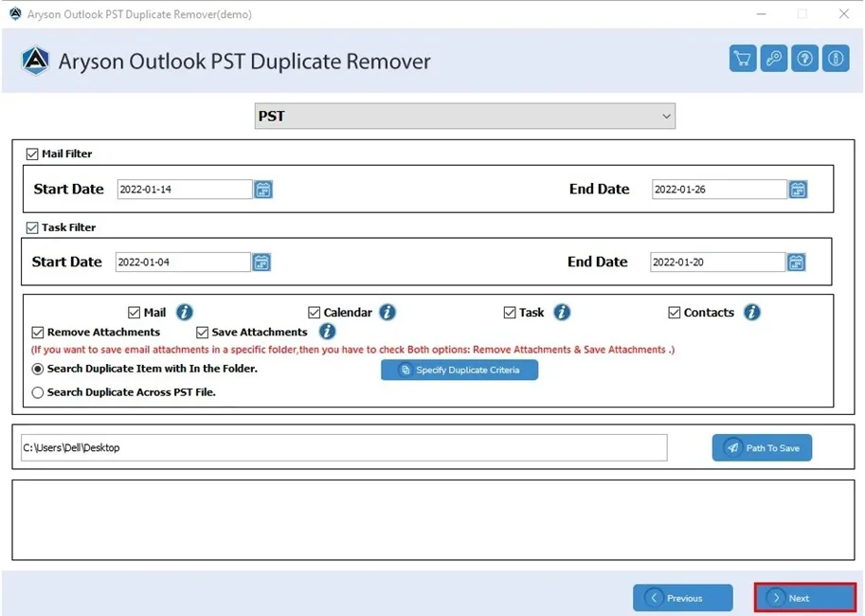Click the info icon next to Task
The height and width of the screenshot is (616, 865).
click(x=562, y=313)
